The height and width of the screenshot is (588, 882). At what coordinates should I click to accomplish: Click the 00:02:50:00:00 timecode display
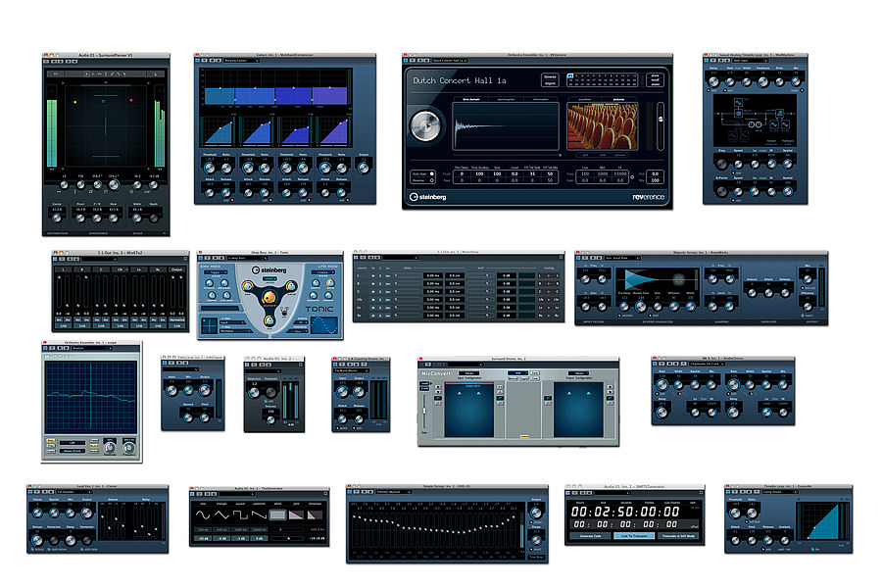pos(625,512)
